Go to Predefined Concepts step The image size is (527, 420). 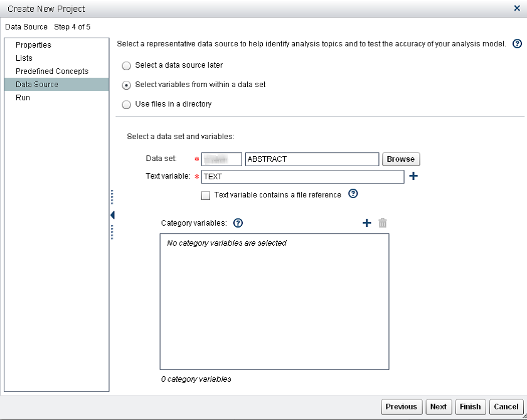[x=56, y=71]
